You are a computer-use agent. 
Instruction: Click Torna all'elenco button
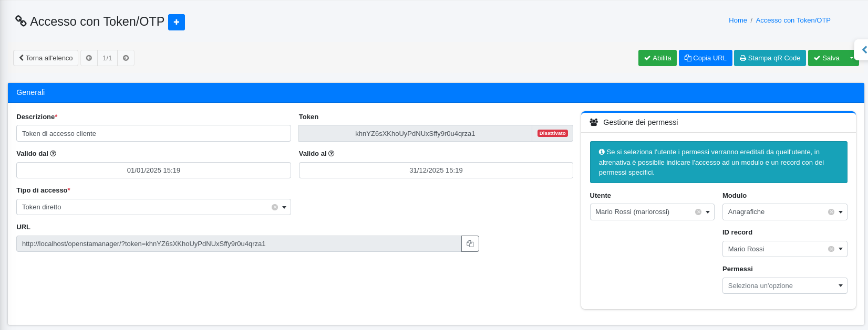pyautogui.click(x=46, y=58)
